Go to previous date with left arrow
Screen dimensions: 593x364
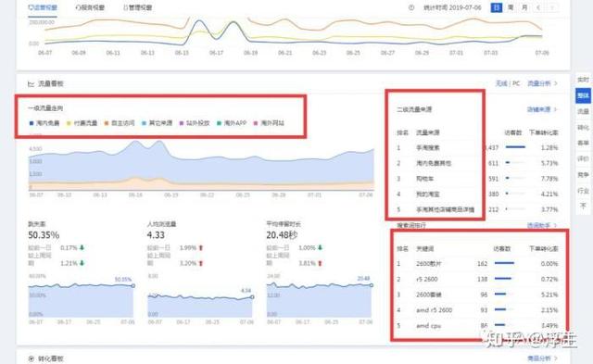pyautogui.click(x=538, y=7)
